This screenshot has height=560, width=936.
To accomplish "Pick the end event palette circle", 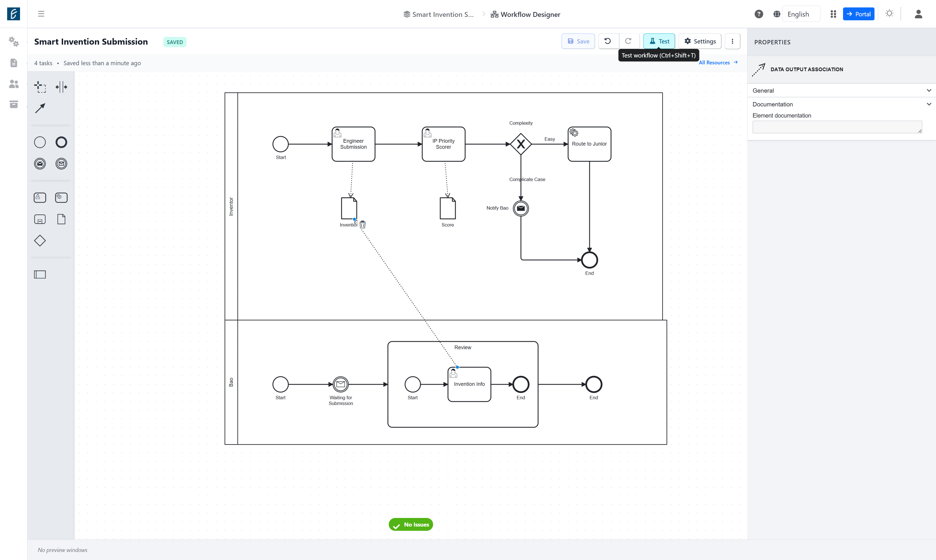I will pos(61,142).
